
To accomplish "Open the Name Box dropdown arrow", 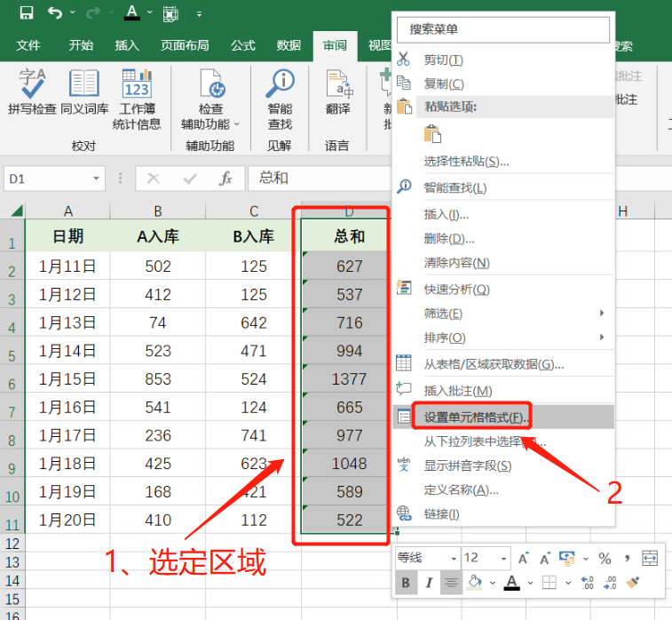I will tap(97, 179).
